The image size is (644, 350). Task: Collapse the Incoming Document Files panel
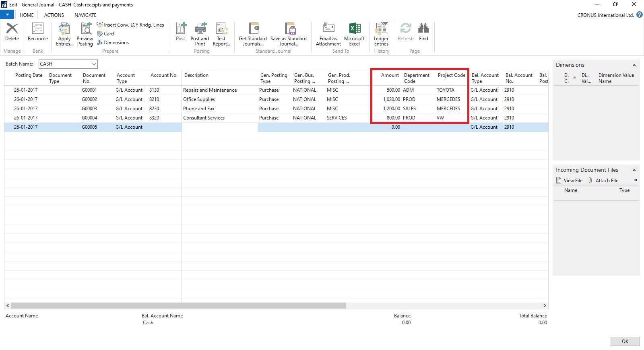pos(634,170)
